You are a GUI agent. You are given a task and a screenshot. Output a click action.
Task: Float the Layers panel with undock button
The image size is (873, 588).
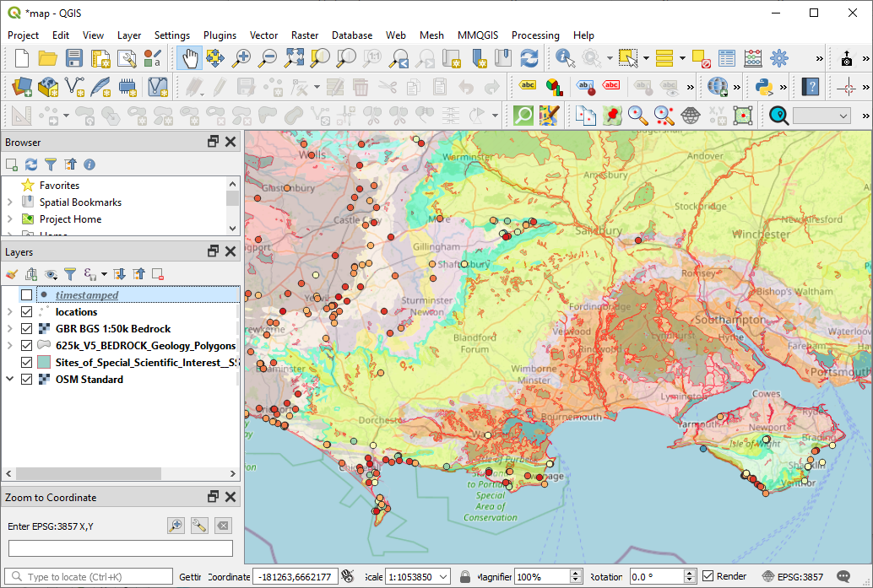click(x=213, y=251)
